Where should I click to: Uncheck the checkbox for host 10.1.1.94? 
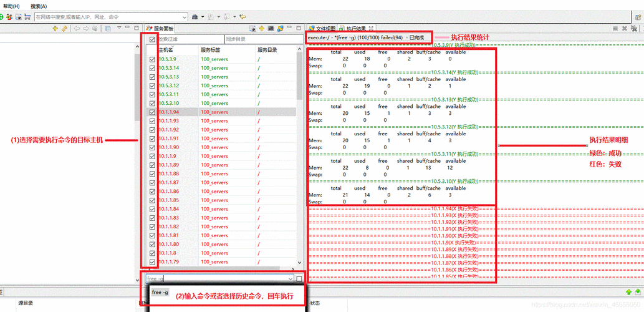click(x=152, y=112)
